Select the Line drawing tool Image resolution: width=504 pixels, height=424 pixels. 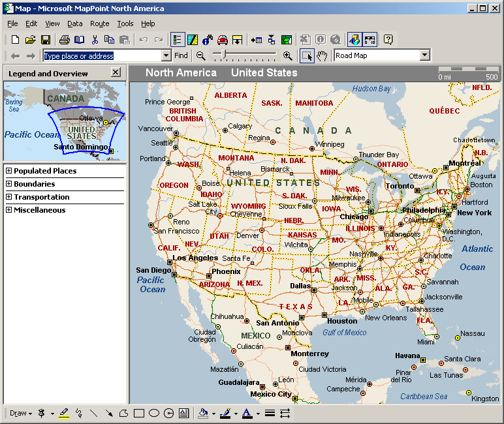point(93,413)
